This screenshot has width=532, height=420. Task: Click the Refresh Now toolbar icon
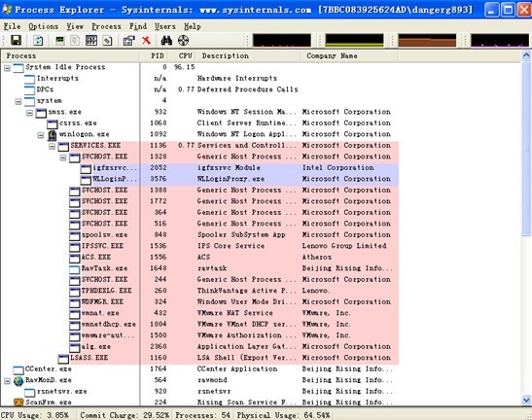(38, 41)
